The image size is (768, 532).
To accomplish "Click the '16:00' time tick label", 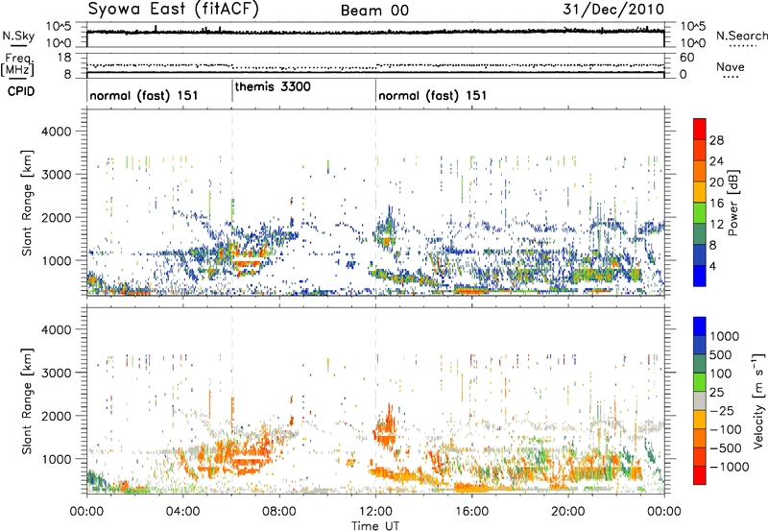I will coord(471,512).
